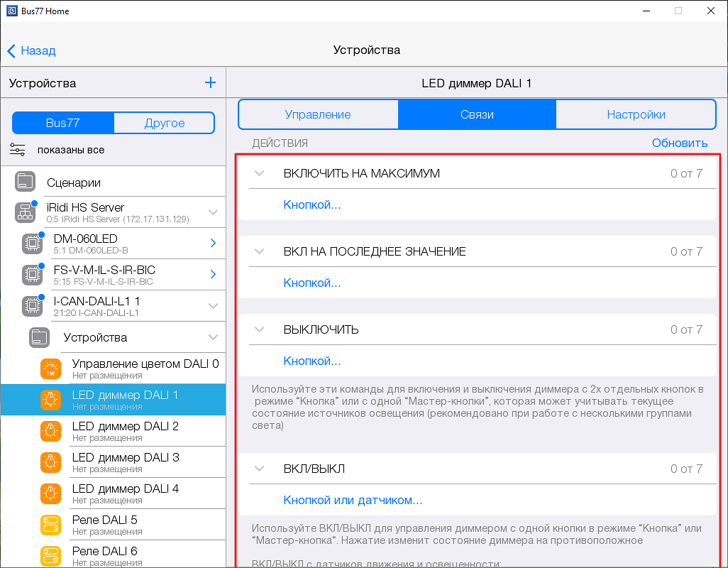Click the DM-060LED chip icon
The width and height of the screenshot is (728, 568).
[32, 244]
